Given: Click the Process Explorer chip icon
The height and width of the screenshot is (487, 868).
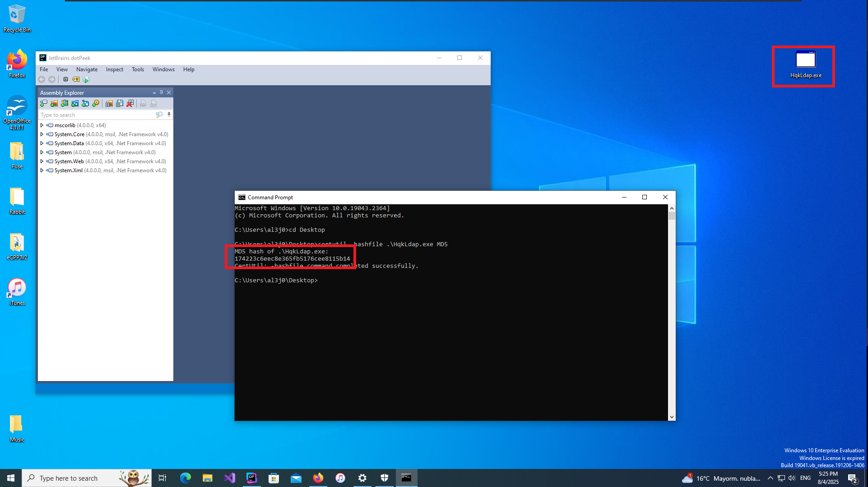Looking at the screenshot, I should click(x=65, y=79).
